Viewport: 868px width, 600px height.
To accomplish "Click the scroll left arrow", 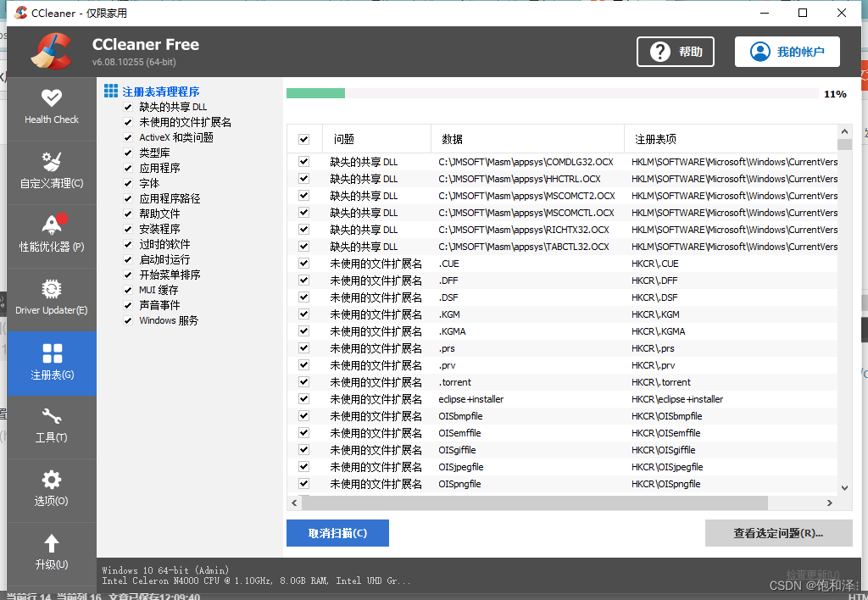I will click(294, 503).
